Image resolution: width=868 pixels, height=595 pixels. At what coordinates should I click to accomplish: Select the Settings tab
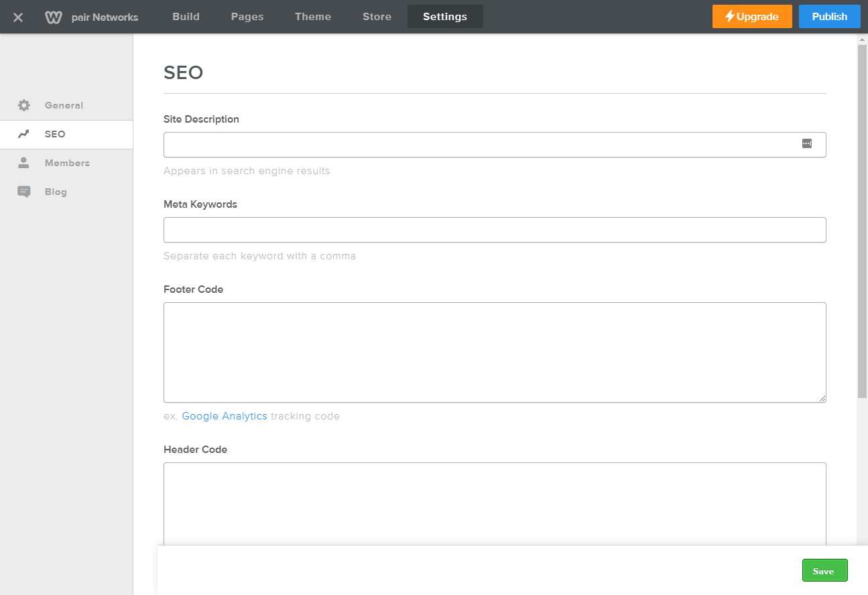[x=445, y=17]
